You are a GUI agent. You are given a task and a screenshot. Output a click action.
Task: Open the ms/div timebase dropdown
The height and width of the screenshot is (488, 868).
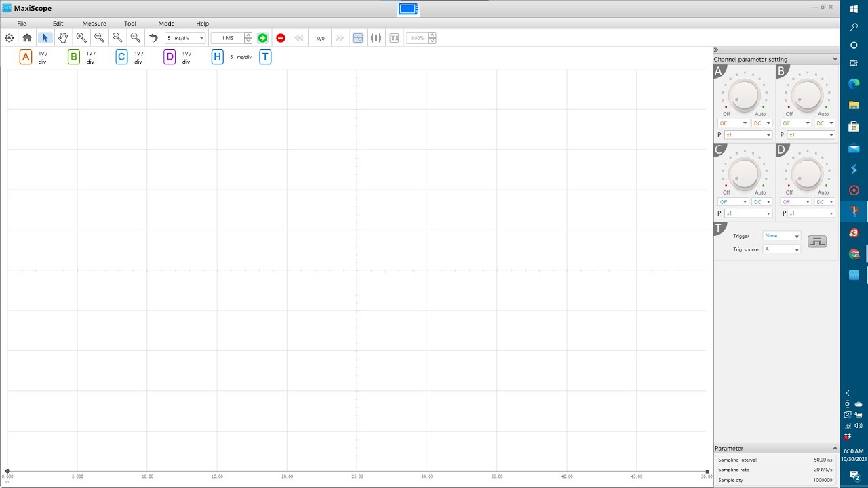185,38
